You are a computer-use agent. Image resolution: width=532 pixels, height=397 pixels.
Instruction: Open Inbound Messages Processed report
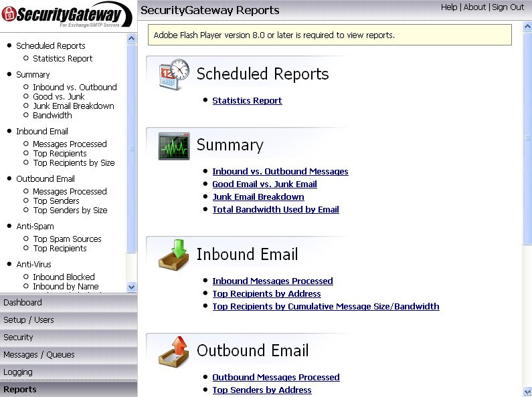coord(272,281)
